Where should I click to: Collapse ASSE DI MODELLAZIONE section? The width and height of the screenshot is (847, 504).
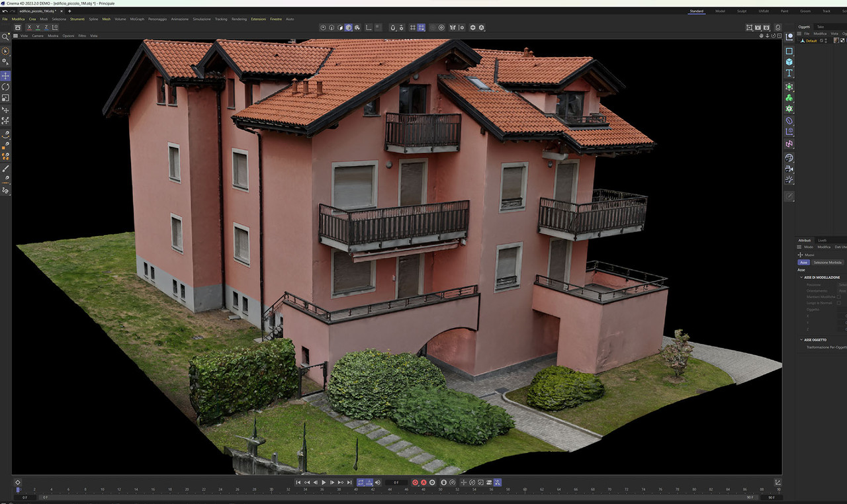pyautogui.click(x=801, y=277)
